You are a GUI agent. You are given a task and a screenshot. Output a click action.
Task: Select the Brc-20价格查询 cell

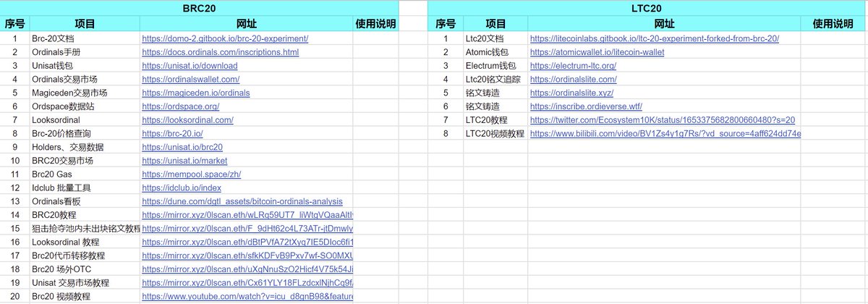85,134
